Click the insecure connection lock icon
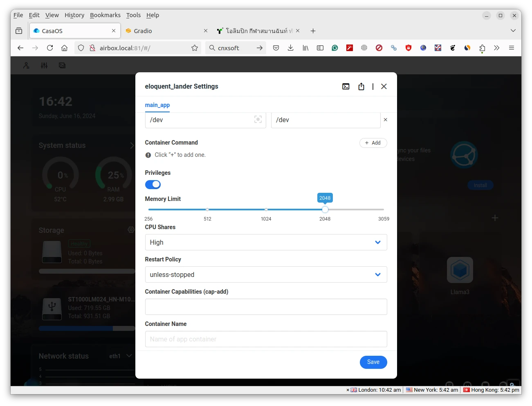The width and height of the screenshot is (532, 406). coord(92,48)
